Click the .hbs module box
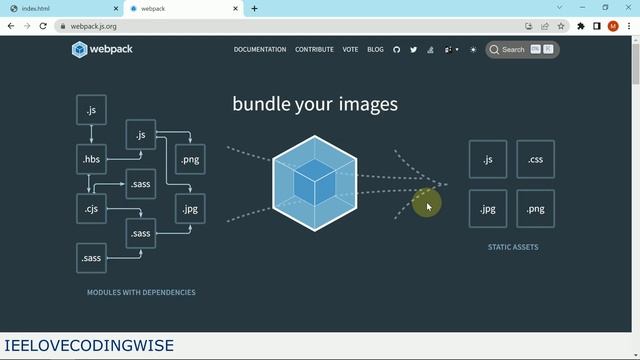Image resolution: width=640 pixels, height=360 pixels. click(x=91, y=159)
